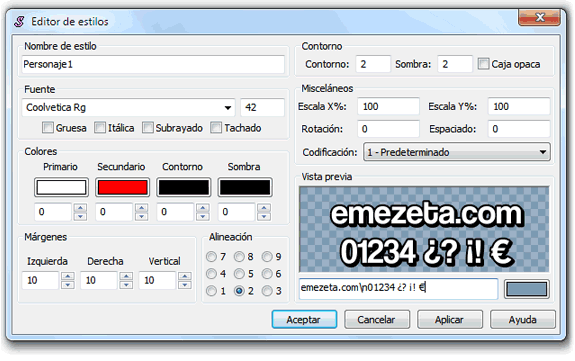Click the Derecha margin value field
Viewport: 575px width, 361px height.
pyautogui.click(x=100, y=280)
